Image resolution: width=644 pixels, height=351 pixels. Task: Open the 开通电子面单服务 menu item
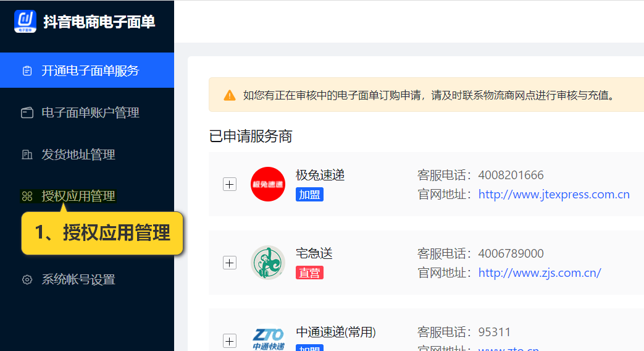click(x=90, y=70)
